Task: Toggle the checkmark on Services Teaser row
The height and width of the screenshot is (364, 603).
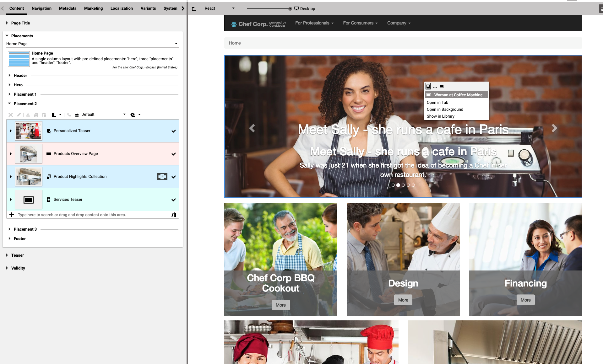Action: pyautogui.click(x=173, y=200)
